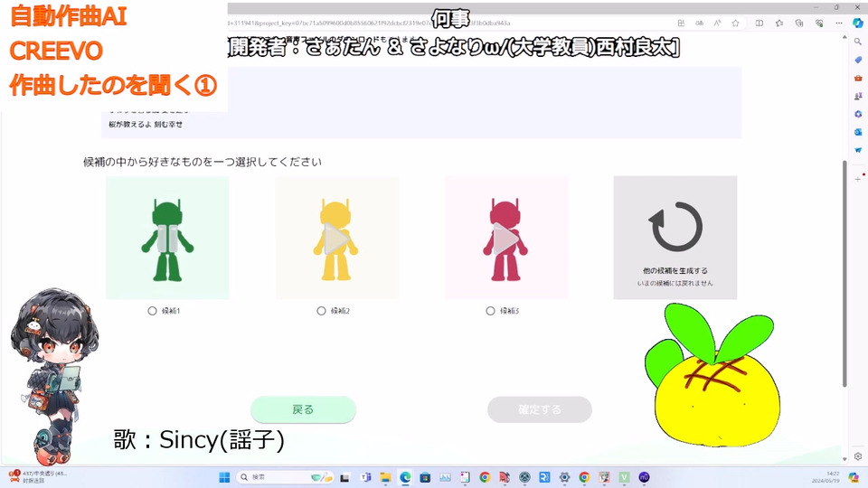Open Edge sidebar paper plane Drop icon
Viewport: 868px width, 488px height.
(857, 150)
